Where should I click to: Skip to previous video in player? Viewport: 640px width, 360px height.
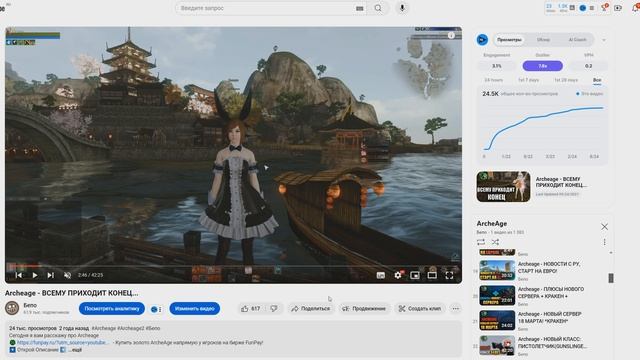(19, 276)
